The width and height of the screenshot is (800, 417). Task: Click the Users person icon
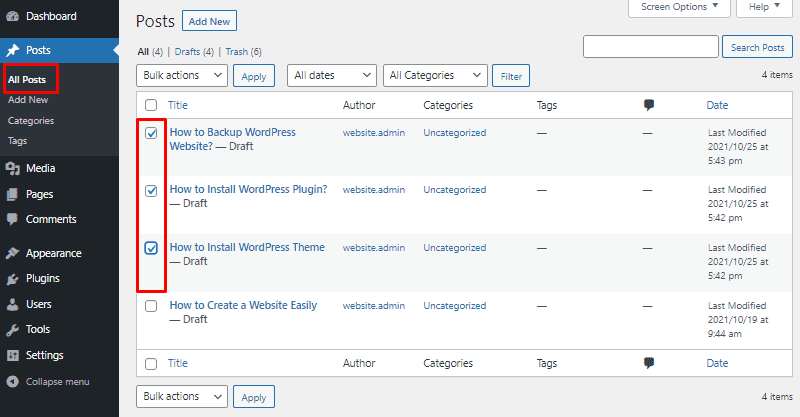(12, 305)
